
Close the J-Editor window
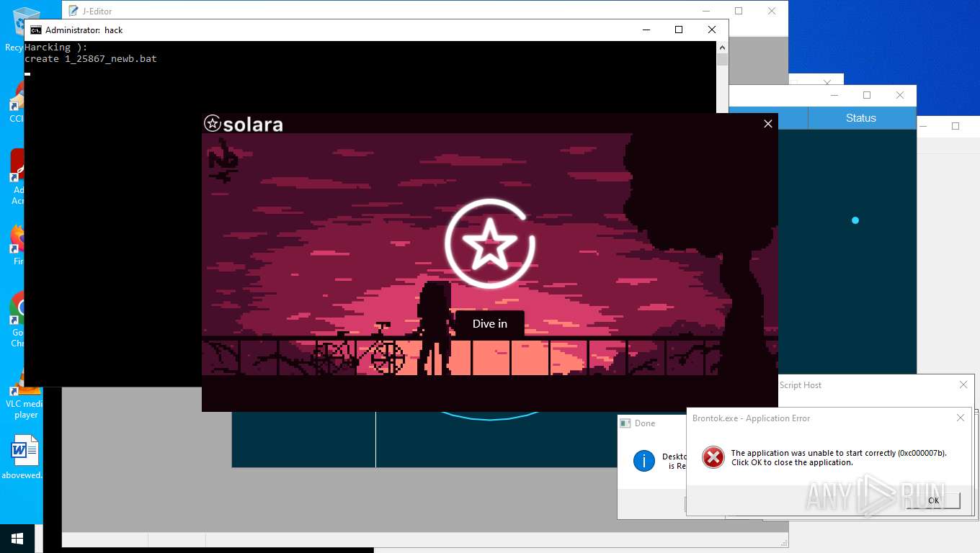772,11
